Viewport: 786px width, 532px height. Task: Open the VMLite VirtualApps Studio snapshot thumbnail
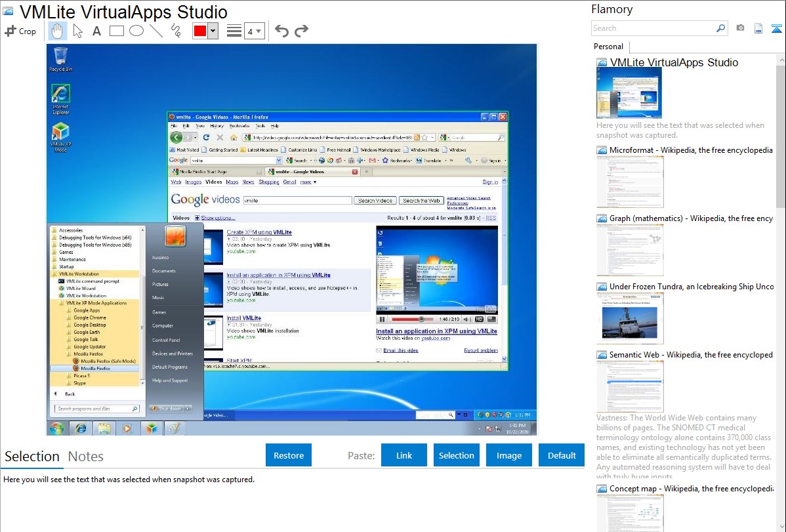click(x=629, y=93)
